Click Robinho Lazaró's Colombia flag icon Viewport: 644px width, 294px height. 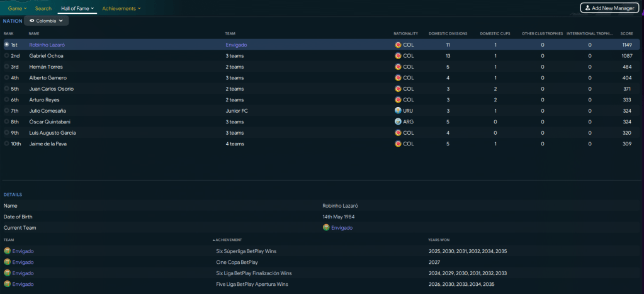pos(398,45)
